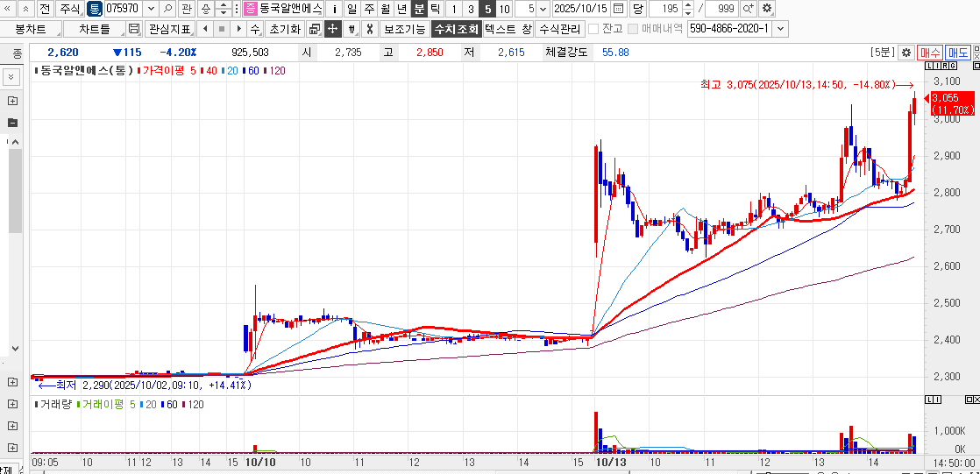Expand the stock code history dropdown

[x=150, y=9]
